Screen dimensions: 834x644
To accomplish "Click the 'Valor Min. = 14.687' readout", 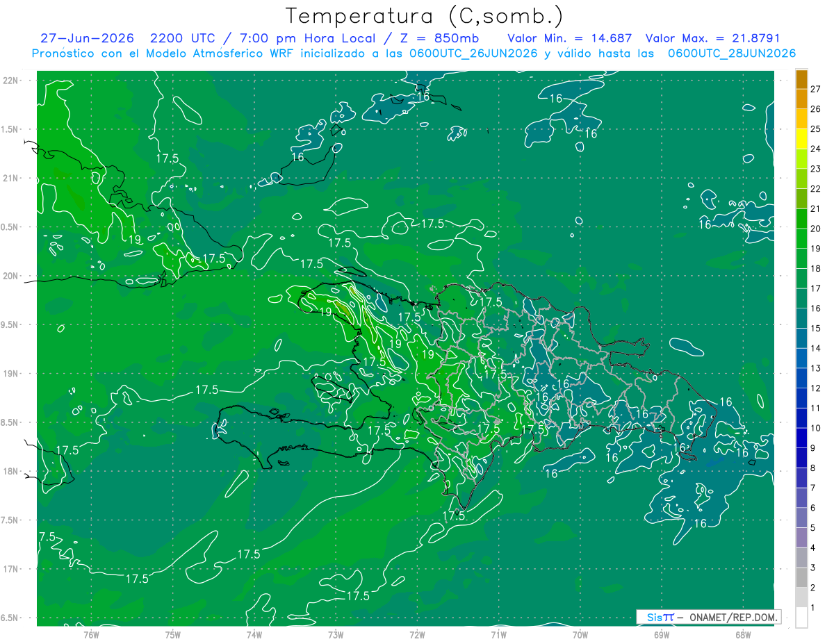I will tap(570, 38).
